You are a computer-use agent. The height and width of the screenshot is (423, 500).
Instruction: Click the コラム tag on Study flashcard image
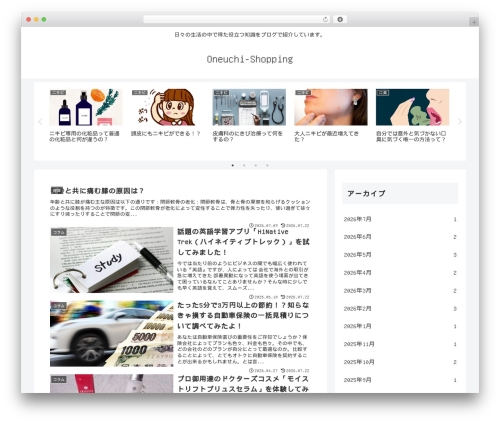coord(58,232)
